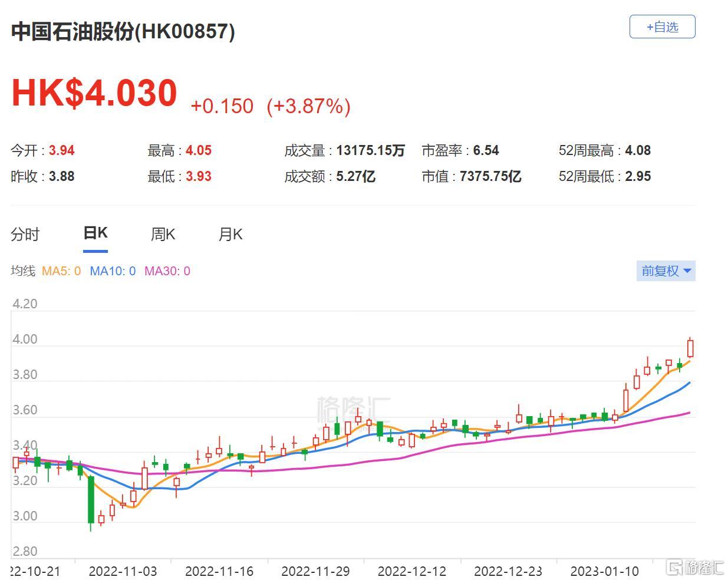Click the 4.20 price axis label

[x=25, y=304]
